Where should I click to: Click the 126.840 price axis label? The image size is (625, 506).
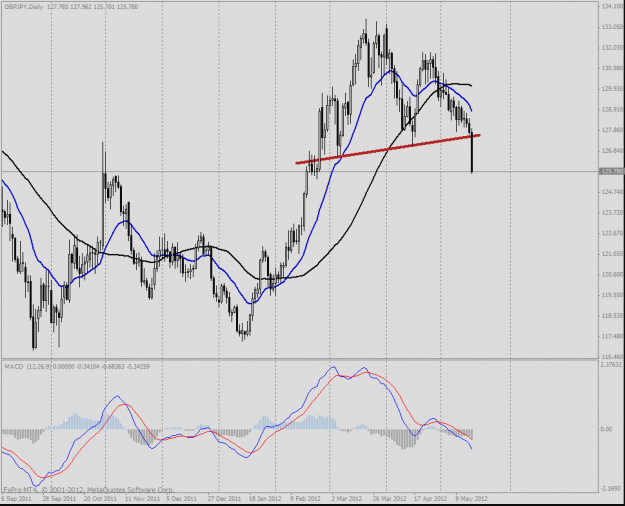click(612, 151)
